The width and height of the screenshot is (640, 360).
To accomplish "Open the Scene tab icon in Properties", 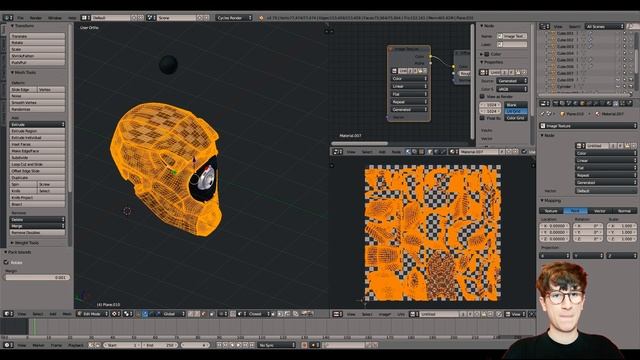I will pyautogui.click(x=569, y=104).
